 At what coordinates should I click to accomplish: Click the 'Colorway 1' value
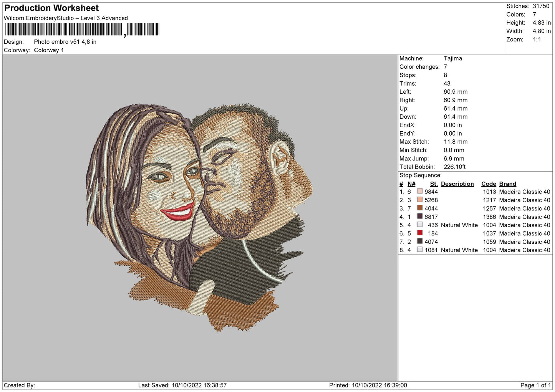point(49,50)
